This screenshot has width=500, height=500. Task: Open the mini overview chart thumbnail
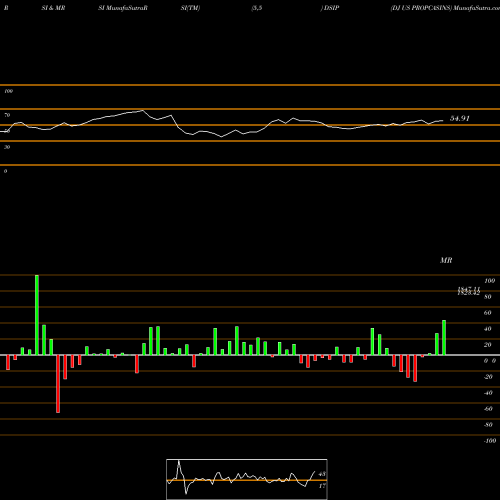pyautogui.click(x=247, y=479)
